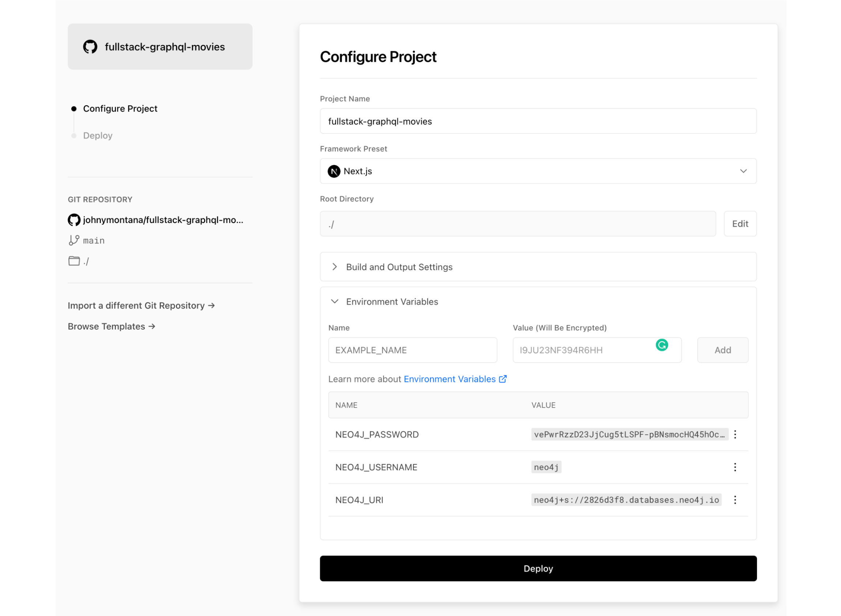The width and height of the screenshot is (841, 616).
Task: Click the external link icon after Environment Variables
Action: (x=503, y=379)
